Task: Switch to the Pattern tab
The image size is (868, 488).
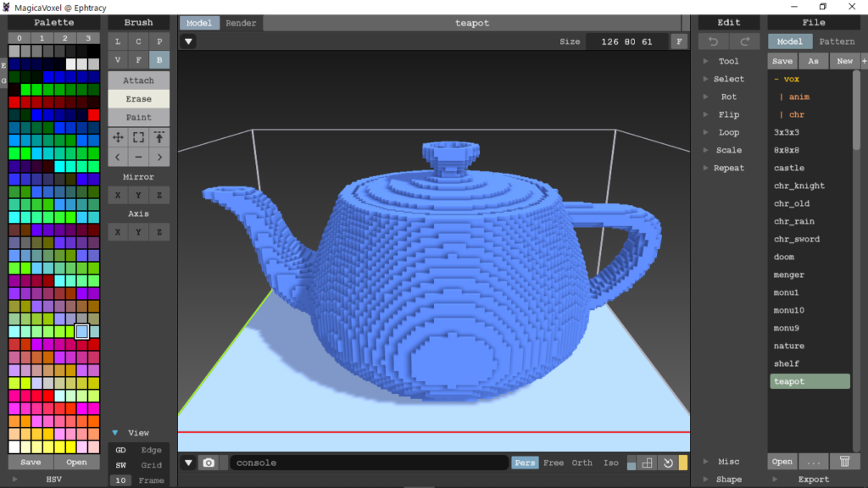Action: click(837, 42)
